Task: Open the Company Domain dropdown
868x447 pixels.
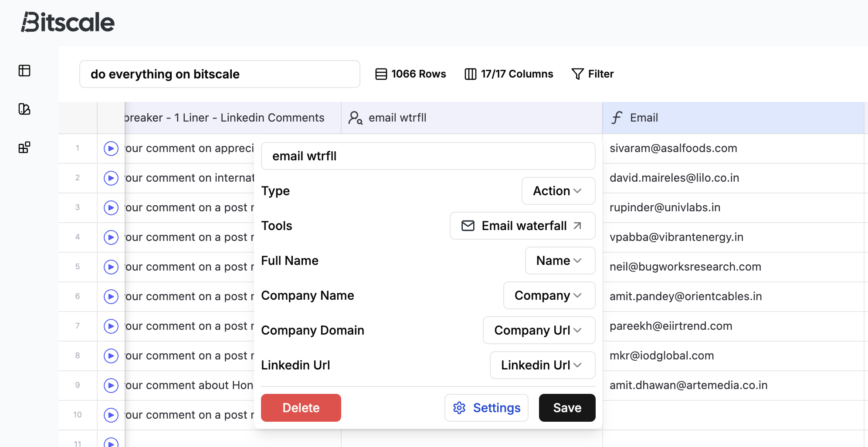Action: pyautogui.click(x=539, y=330)
